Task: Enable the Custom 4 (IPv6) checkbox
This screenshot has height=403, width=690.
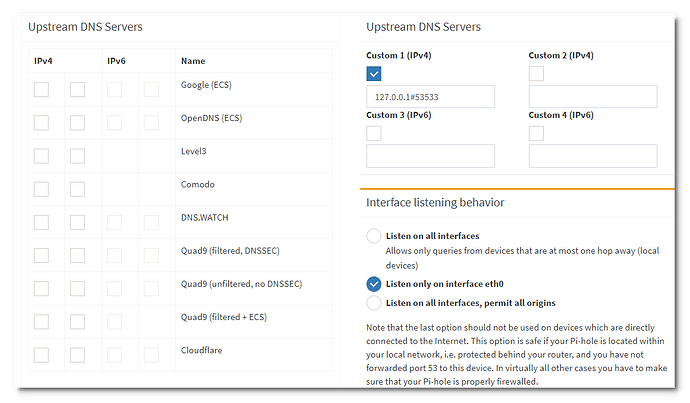Action: click(536, 133)
